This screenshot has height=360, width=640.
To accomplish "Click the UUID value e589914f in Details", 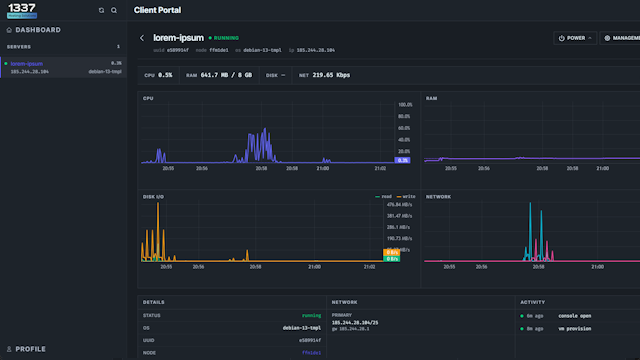I will pyautogui.click(x=310, y=340).
